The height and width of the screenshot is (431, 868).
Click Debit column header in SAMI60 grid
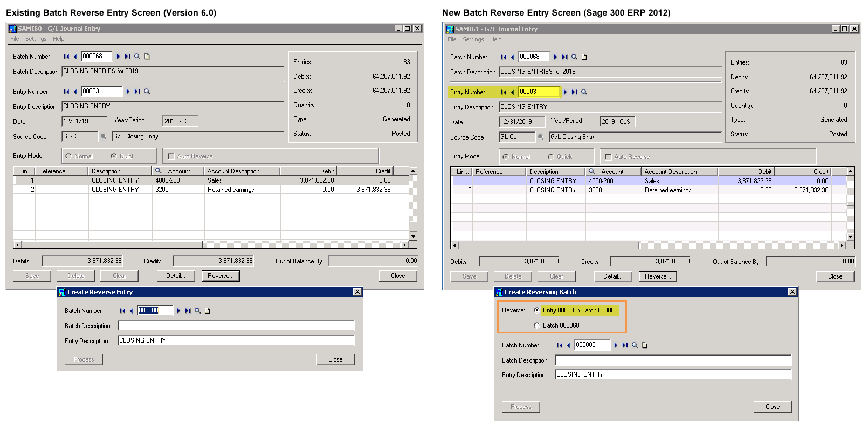(x=308, y=171)
